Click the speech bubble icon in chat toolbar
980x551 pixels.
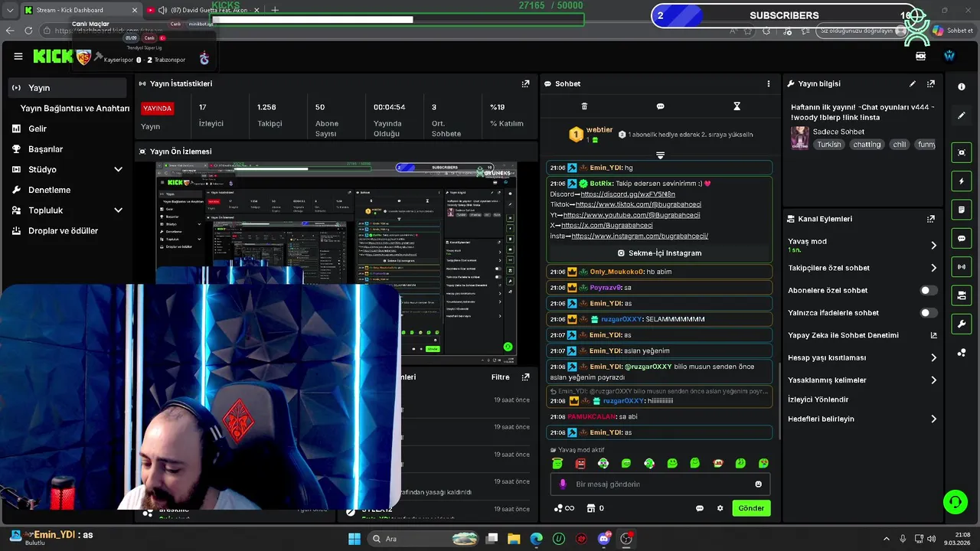[660, 106]
